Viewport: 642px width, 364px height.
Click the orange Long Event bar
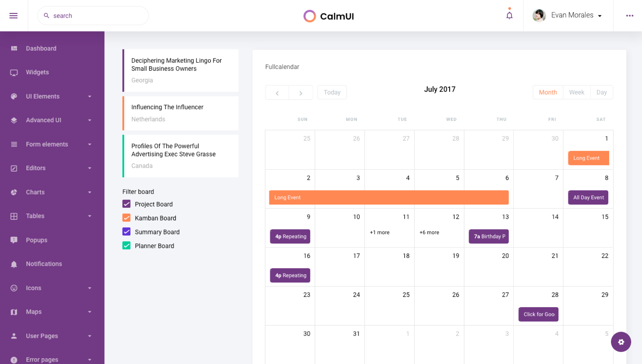click(x=388, y=197)
